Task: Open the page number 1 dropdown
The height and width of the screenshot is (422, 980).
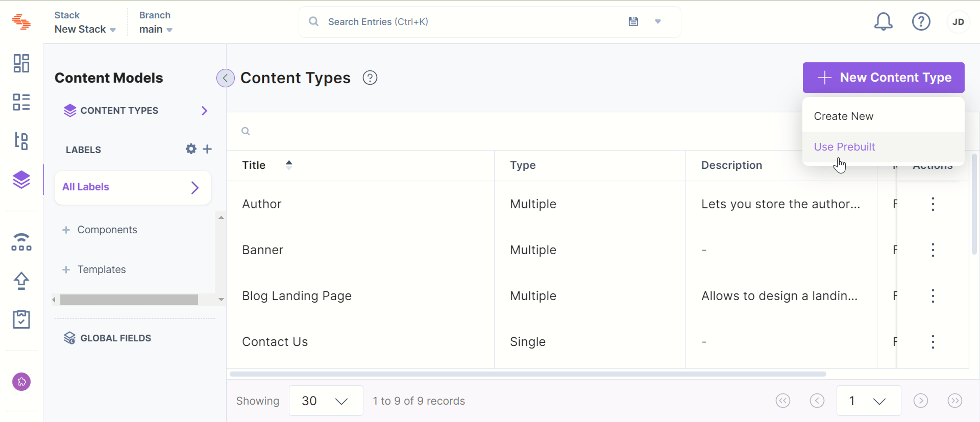Action: click(868, 400)
